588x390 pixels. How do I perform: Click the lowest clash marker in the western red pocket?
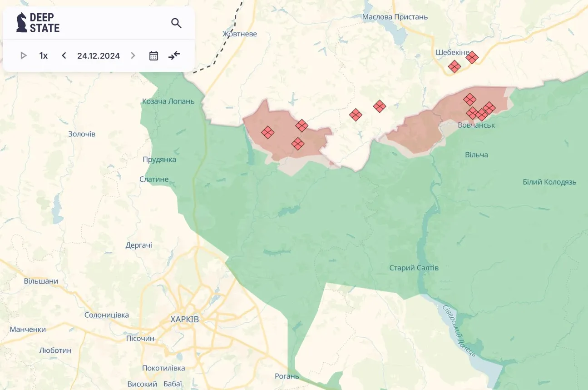pos(298,144)
